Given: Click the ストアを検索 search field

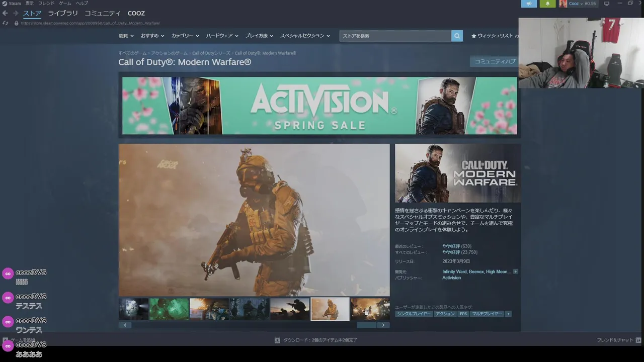Looking at the screenshot, I should (395, 36).
